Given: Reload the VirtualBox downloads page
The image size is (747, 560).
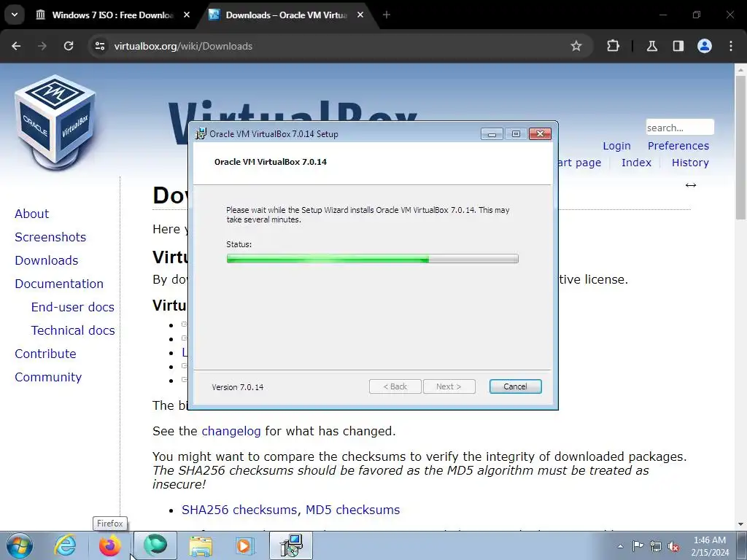Looking at the screenshot, I should point(69,46).
